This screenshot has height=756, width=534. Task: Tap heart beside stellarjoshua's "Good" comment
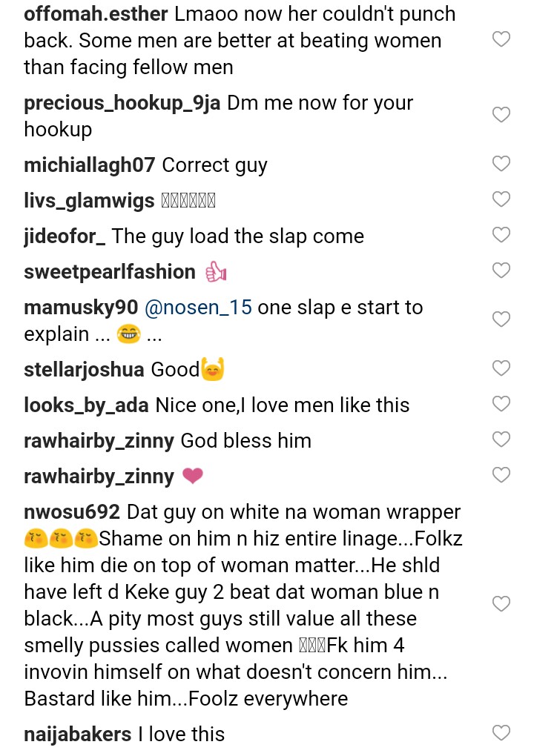(501, 368)
